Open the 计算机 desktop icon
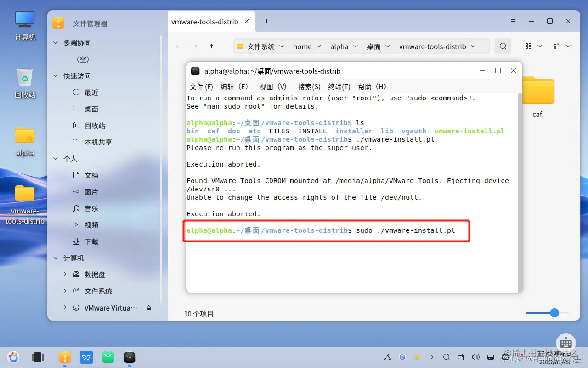This screenshot has height=368, width=588. [25, 26]
